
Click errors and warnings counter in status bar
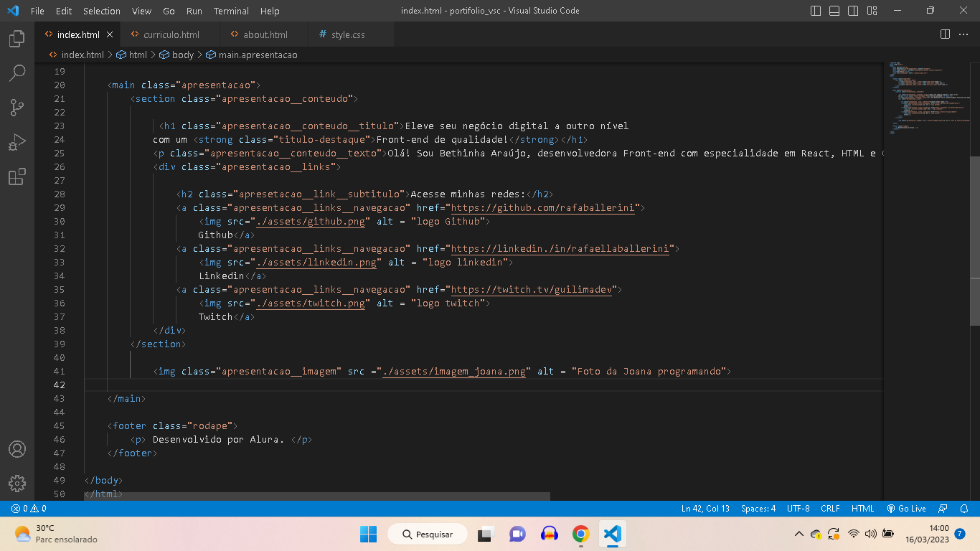tap(29, 509)
